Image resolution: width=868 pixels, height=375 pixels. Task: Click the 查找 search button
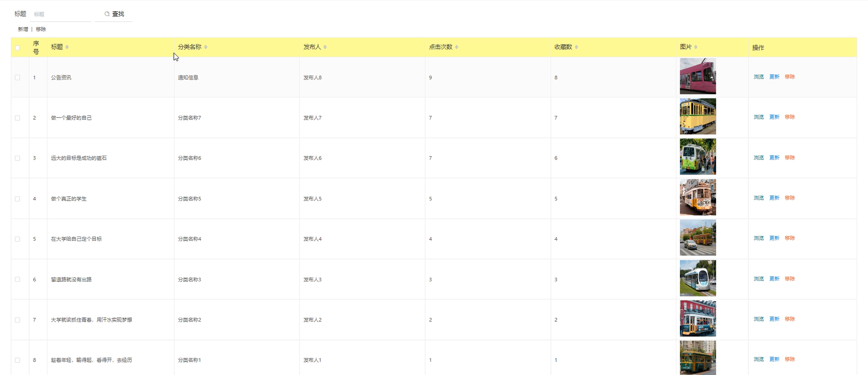tap(114, 14)
